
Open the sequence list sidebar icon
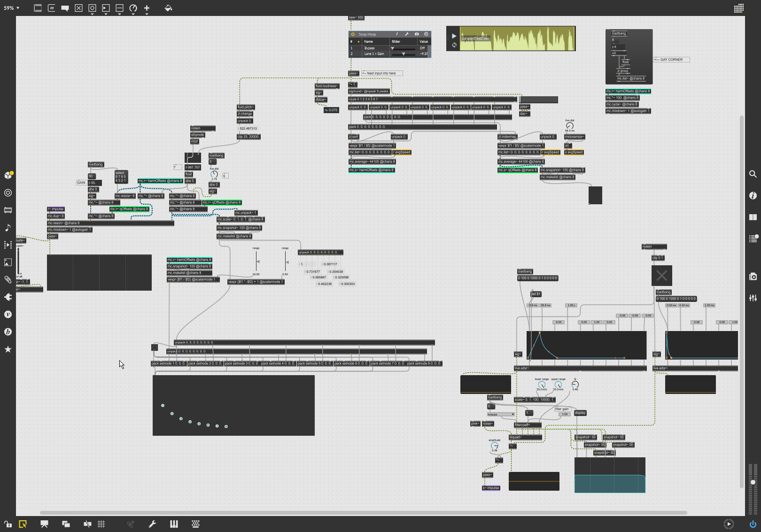point(8,245)
